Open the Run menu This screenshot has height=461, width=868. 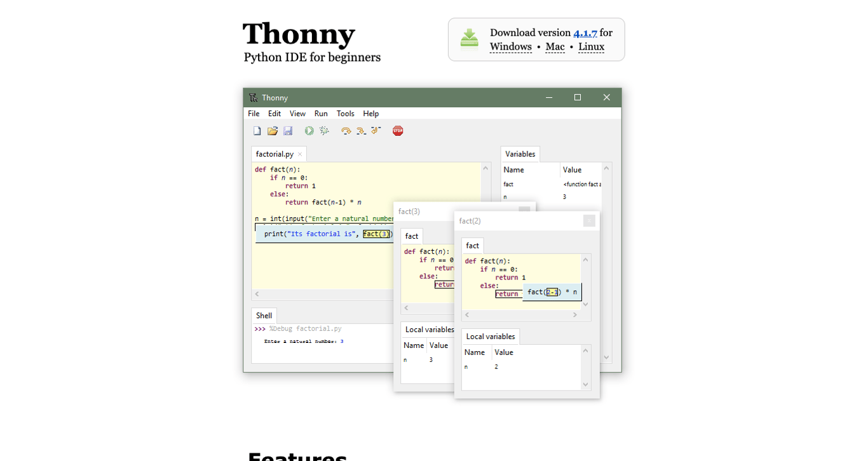321,114
